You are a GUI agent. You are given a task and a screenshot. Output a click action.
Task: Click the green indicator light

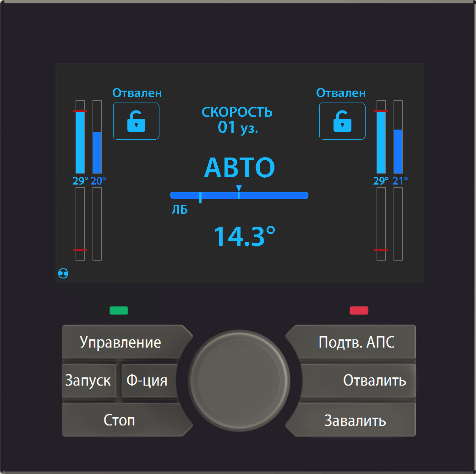[x=119, y=311]
